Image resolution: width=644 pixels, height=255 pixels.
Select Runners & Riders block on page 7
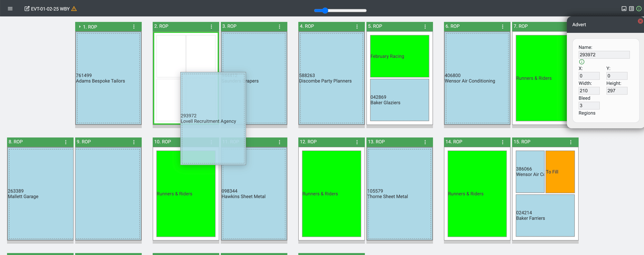click(541, 78)
